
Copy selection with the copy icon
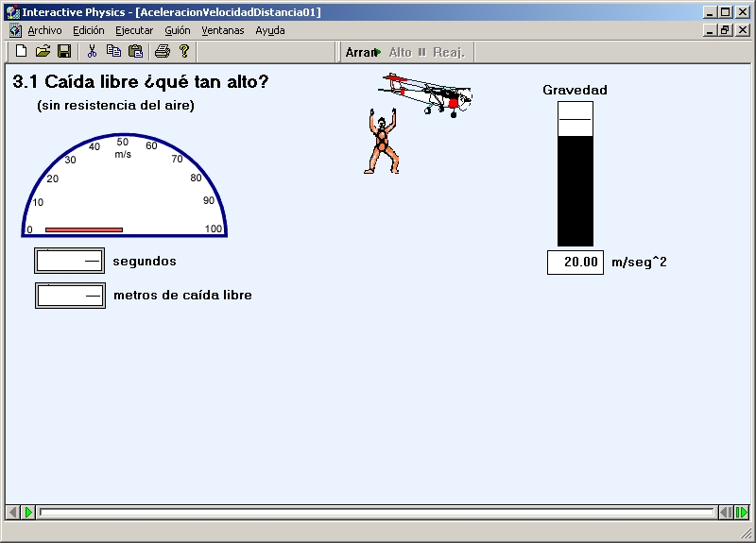[113, 51]
